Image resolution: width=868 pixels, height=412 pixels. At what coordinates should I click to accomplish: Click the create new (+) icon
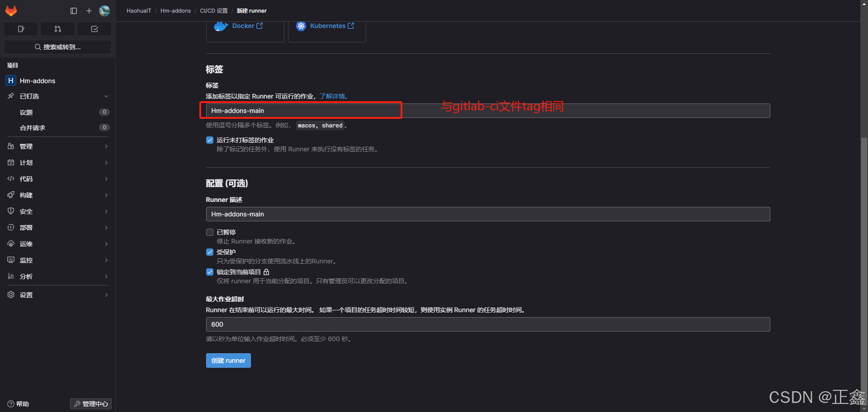click(x=89, y=11)
